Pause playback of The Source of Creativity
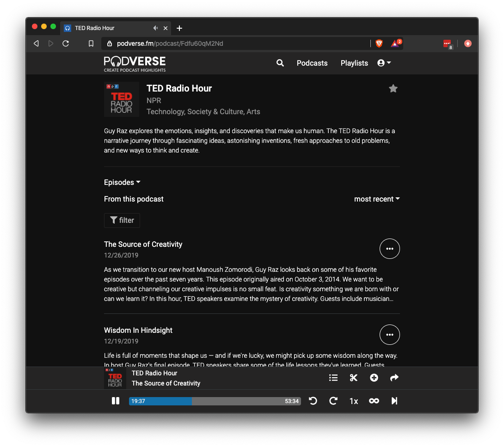This screenshot has height=447, width=504. click(116, 401)
